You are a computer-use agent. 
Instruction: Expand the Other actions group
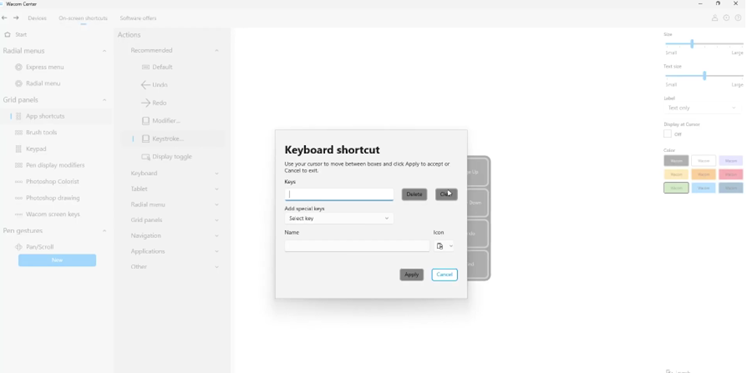click(x=217, y=267)
